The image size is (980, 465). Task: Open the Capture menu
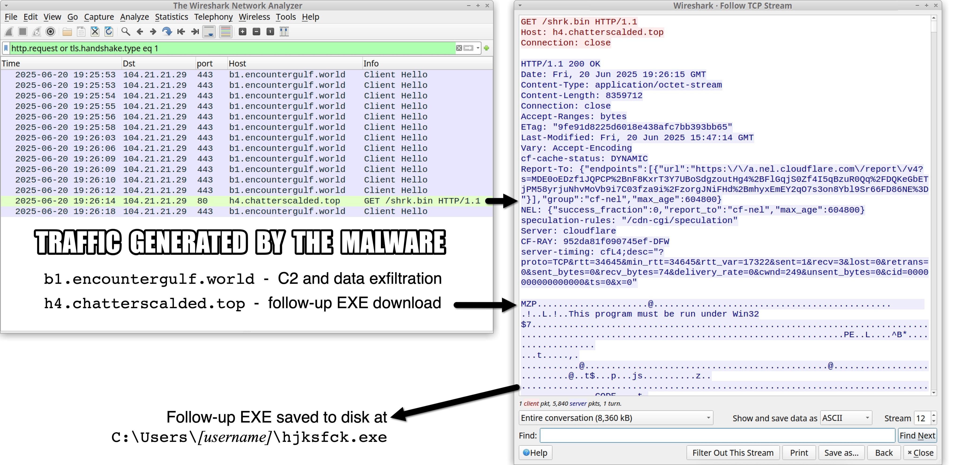(99, 17)
